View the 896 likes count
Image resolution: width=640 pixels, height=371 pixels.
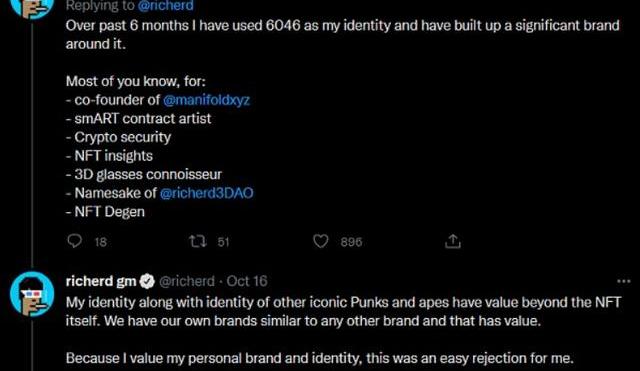(x=351, y=242)
